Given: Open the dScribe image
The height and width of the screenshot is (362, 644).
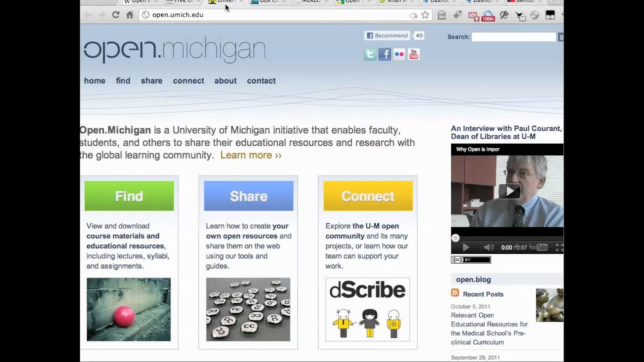Looking at the screenshot, I should [x=368, y=310].
